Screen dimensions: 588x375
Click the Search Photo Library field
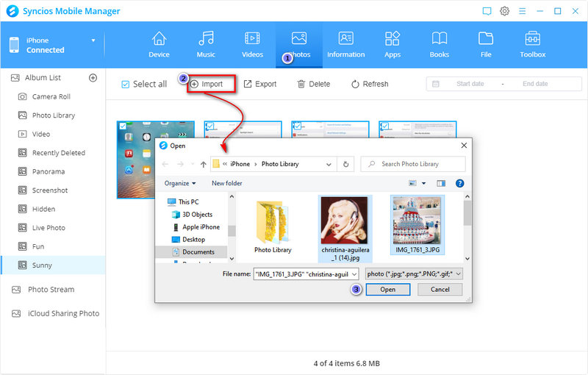click(x=413, y=164)
